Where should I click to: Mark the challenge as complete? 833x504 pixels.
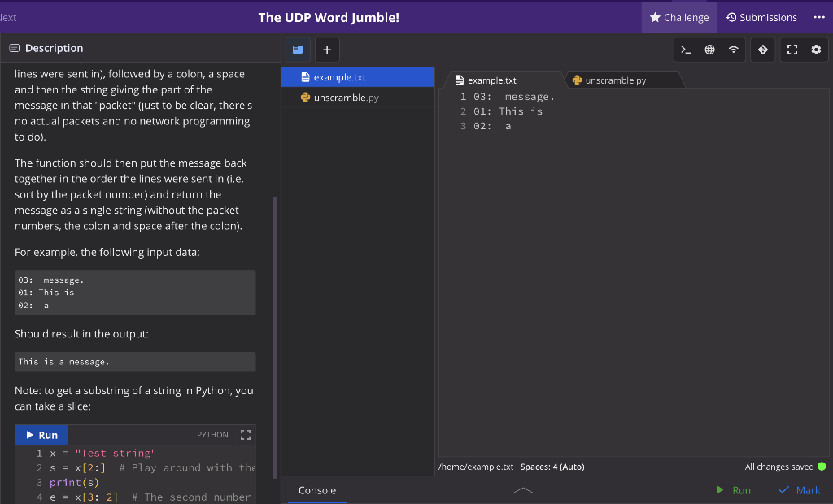click(x=799, y=490)
